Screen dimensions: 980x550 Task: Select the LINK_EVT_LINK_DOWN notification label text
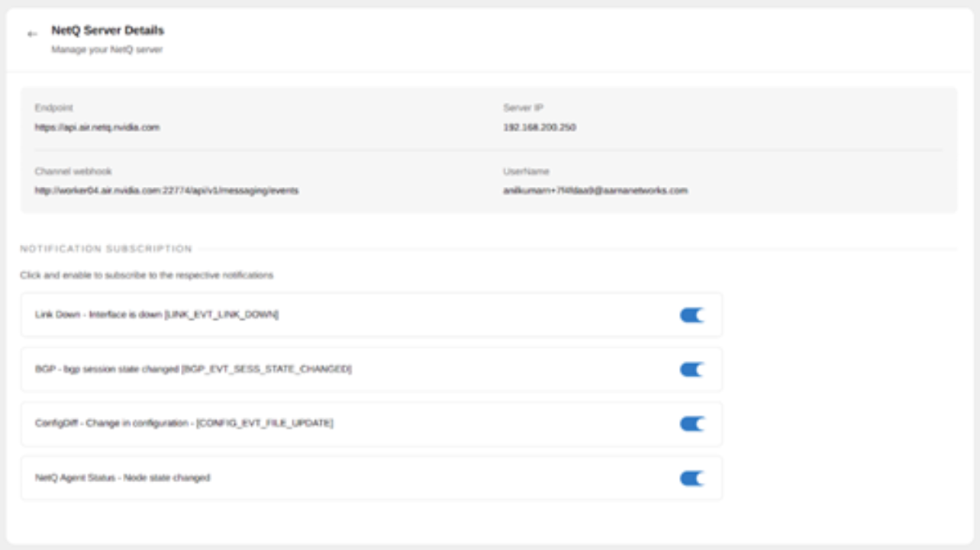coord(156,315)
